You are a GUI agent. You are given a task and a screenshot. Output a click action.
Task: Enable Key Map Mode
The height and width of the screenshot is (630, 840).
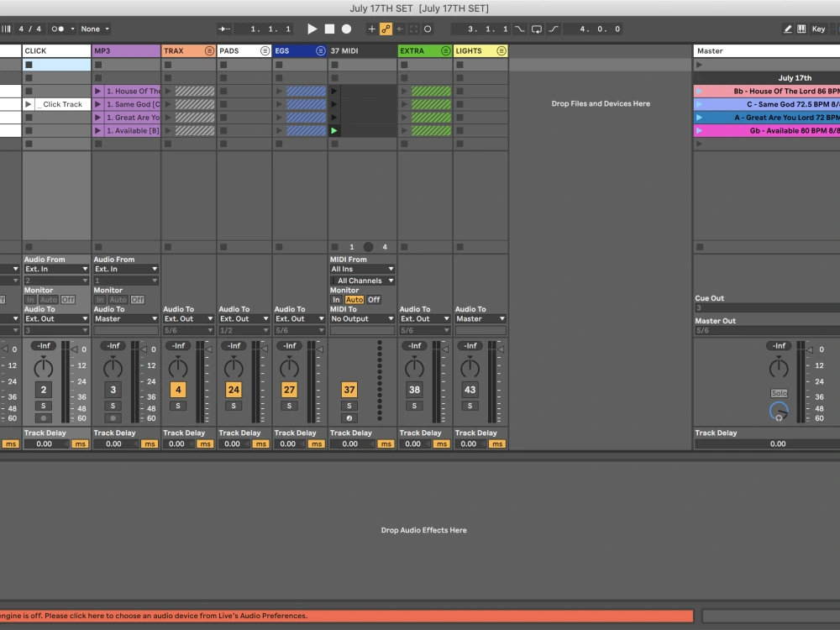(818, 29)
